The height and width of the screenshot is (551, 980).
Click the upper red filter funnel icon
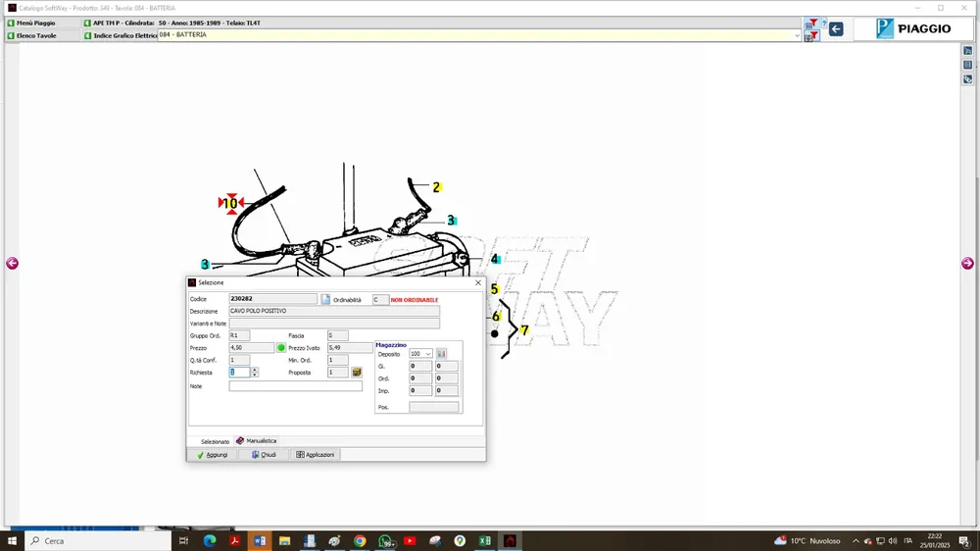[x=810, y=24]
